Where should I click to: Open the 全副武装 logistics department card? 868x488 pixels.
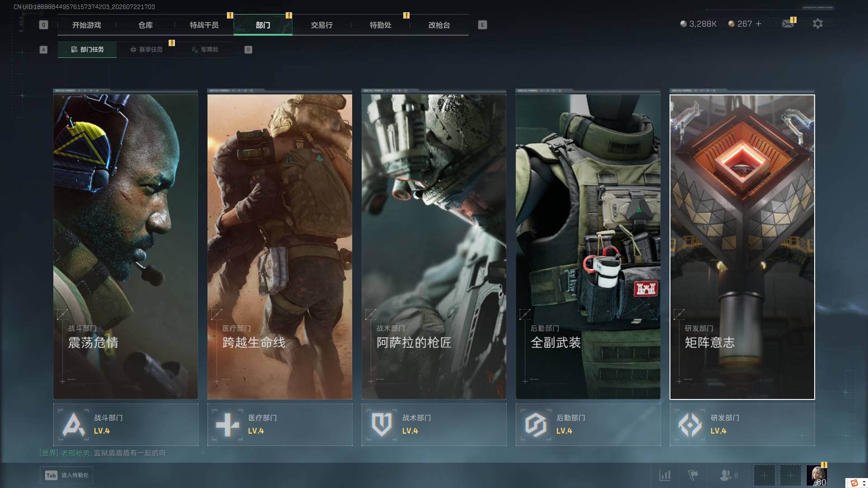coord(588,247)
